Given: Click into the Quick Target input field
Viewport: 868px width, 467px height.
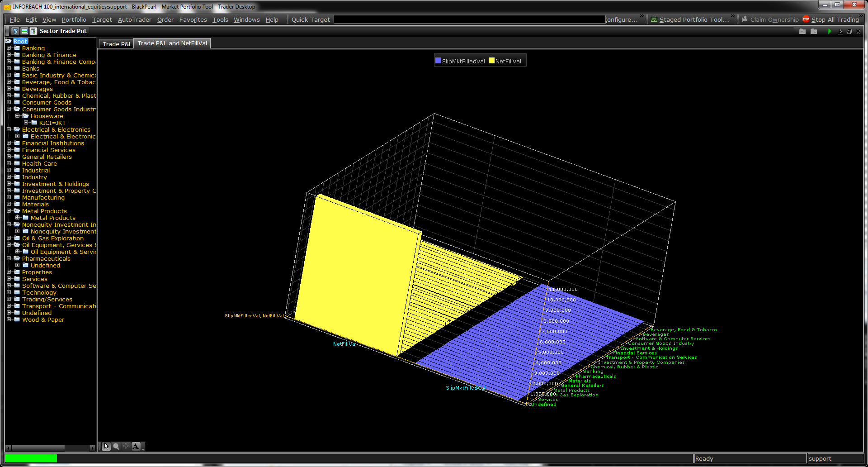Looking at the screenshot, I should (469, 19).
